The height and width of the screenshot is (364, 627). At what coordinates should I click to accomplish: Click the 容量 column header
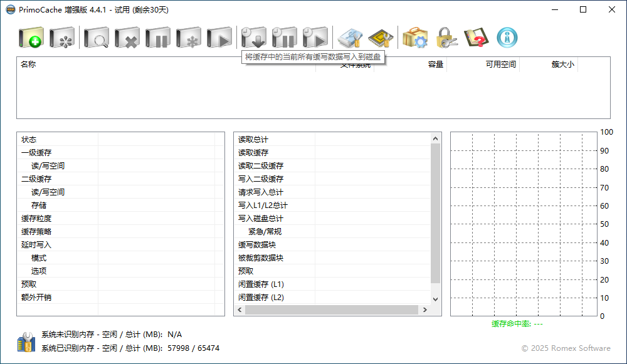point(435,65)
